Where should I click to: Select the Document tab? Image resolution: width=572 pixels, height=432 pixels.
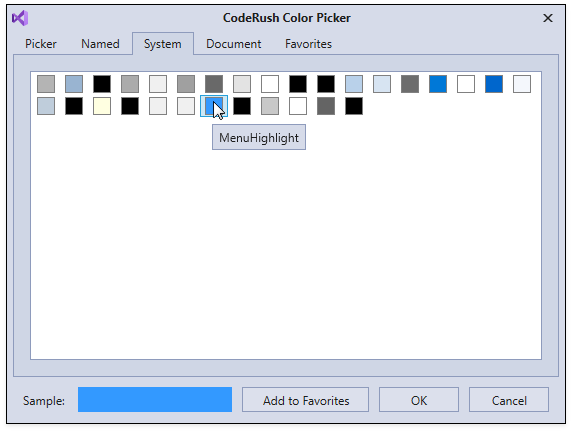pyautogui.click(x=233, y=44)
